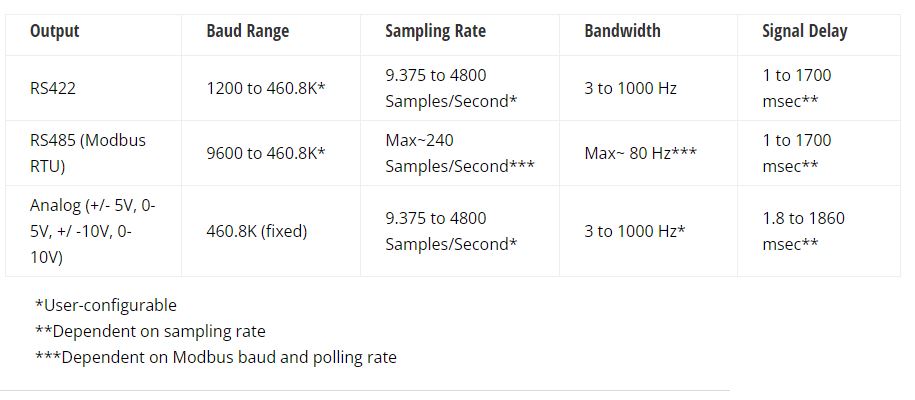The height and width of the screenshot is (400, 915).
Task: Select the RS422 output cell
Action: 53,88
